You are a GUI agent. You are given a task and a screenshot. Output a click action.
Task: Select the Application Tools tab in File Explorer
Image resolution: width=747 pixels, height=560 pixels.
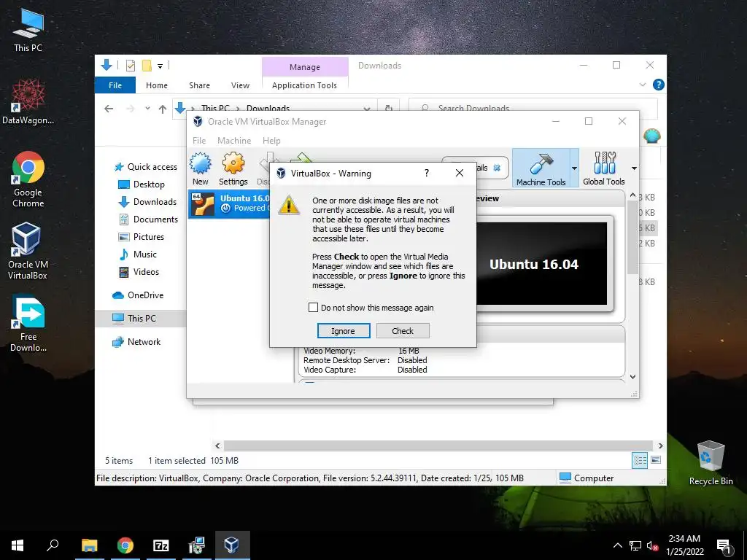304,85
